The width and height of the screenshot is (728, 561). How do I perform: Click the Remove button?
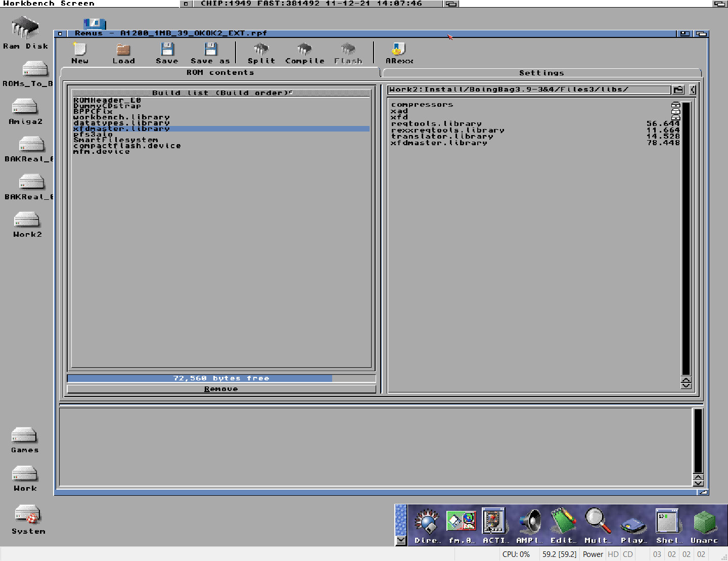[221, 389]
